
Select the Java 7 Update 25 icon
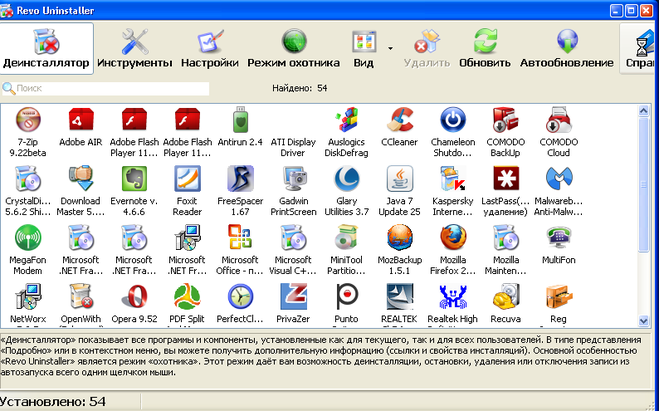[402, 180]
